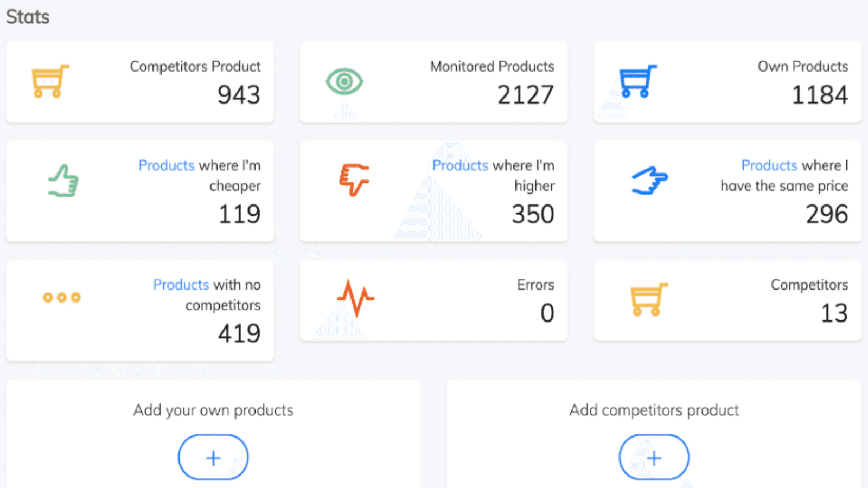
Task: Click the three dots icon for products with no competitors
Action: 61,297
